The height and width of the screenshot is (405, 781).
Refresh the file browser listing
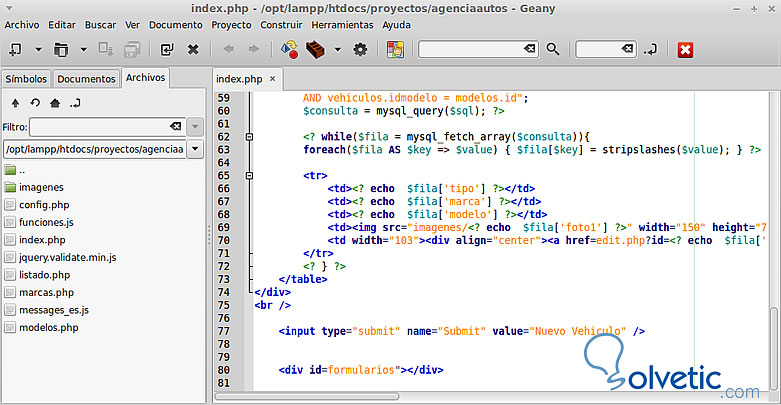pos(35,103)
